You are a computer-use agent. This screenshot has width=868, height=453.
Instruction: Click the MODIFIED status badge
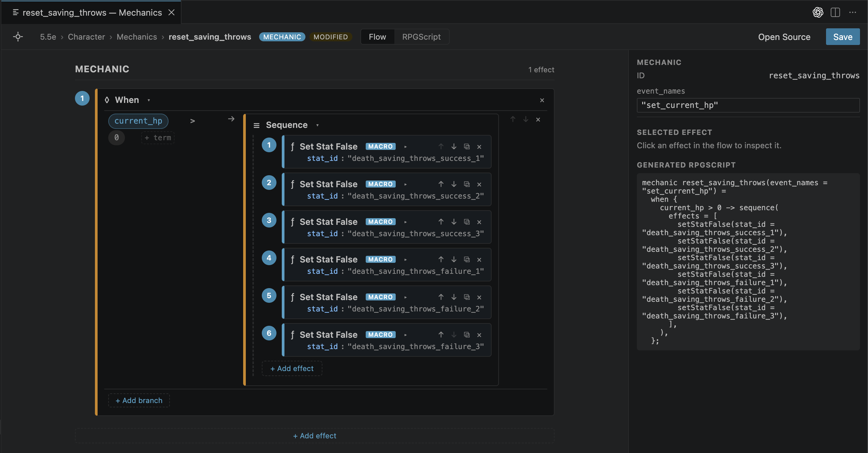pos(330,37)
